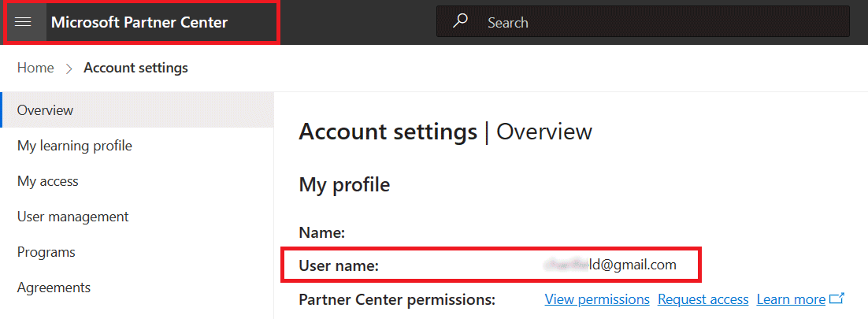Go to Home in breadcrumb

35,68
